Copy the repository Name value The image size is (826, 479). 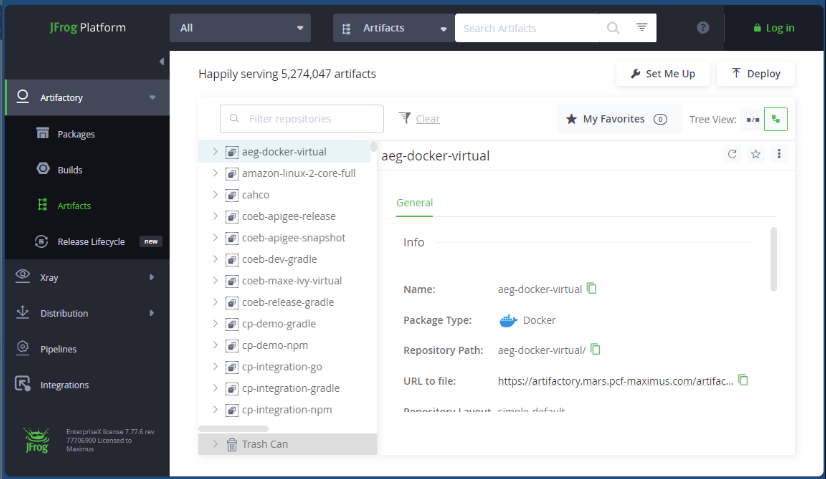point(592,288)
